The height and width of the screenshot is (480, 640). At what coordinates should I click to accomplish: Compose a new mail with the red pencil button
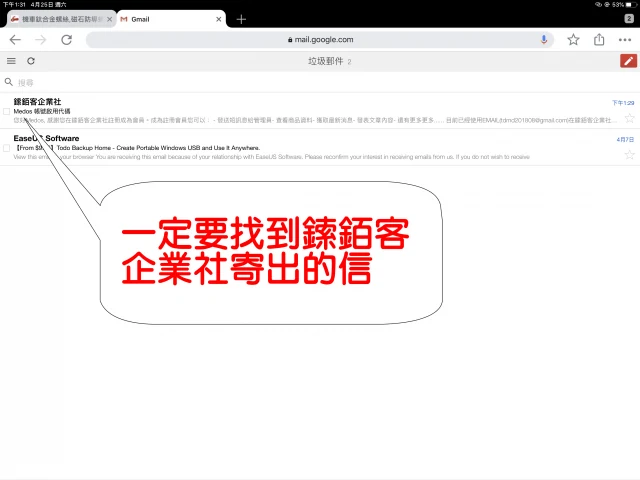pyautogui.click(x=628, y=61)
